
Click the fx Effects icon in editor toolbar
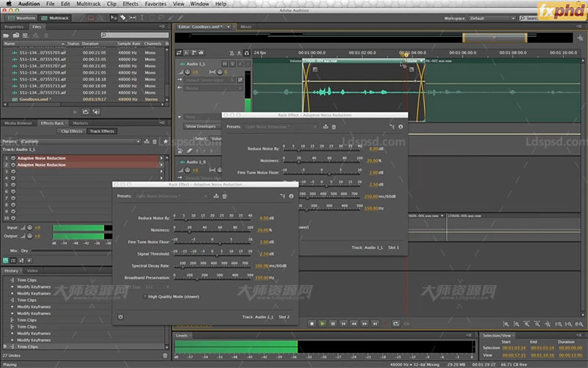coord(187,53)
